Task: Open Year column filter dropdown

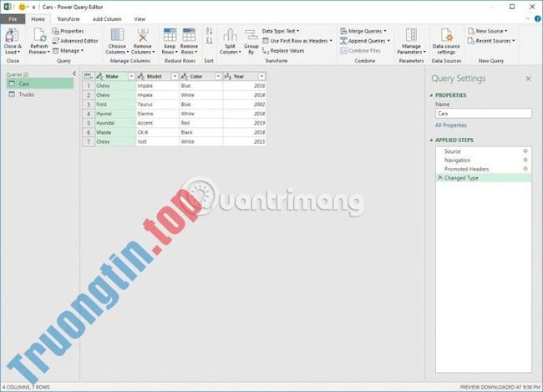Action: [x=261, y=77]
